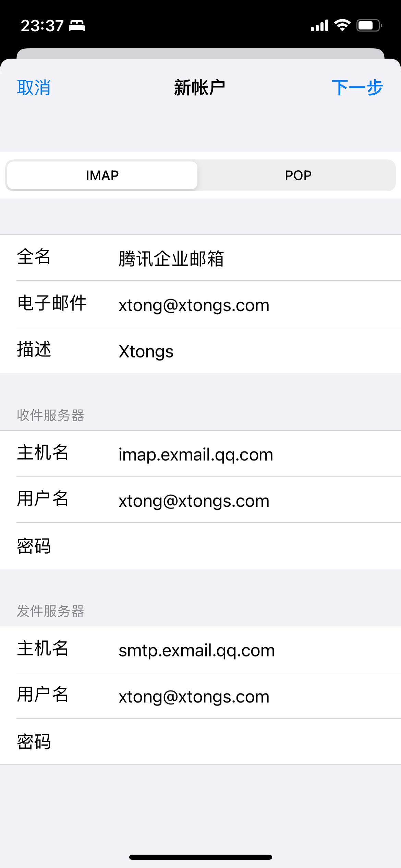This screenshot has width=401, height=868.
Task: Tap the battery indicator icon
Action: [369, 25]
